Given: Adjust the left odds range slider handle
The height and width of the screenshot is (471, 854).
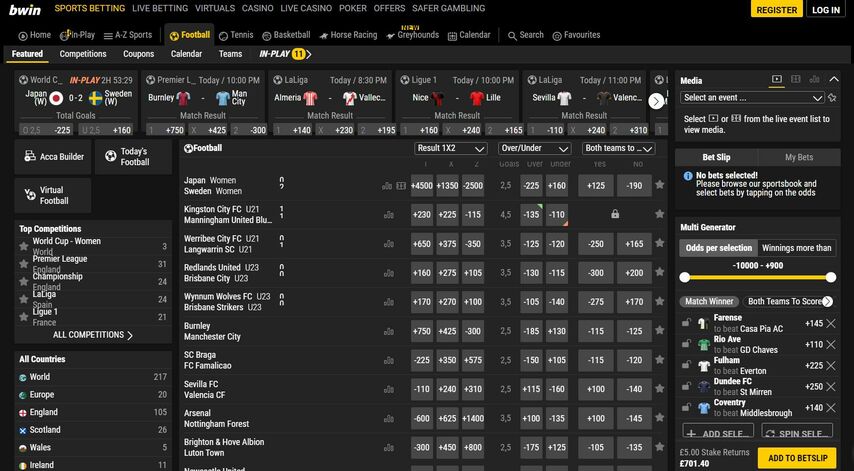Looking at the screenshot, I should click(x=685, y=277).
